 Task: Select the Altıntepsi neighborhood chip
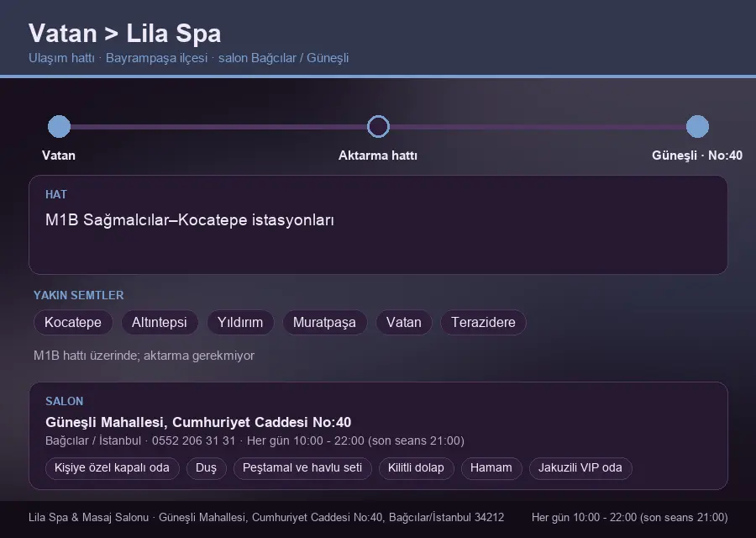[159, 322]
